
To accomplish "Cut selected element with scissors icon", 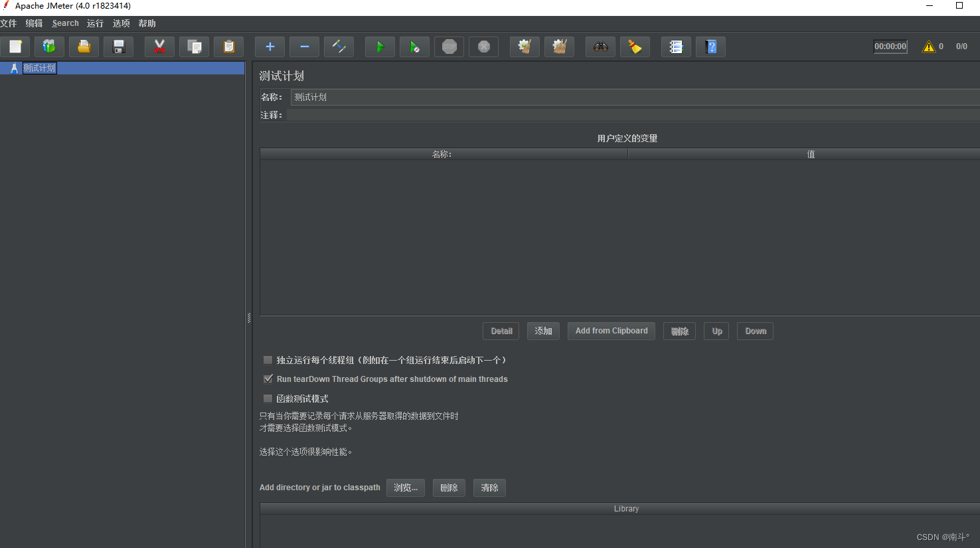I will tap(159, 46).
